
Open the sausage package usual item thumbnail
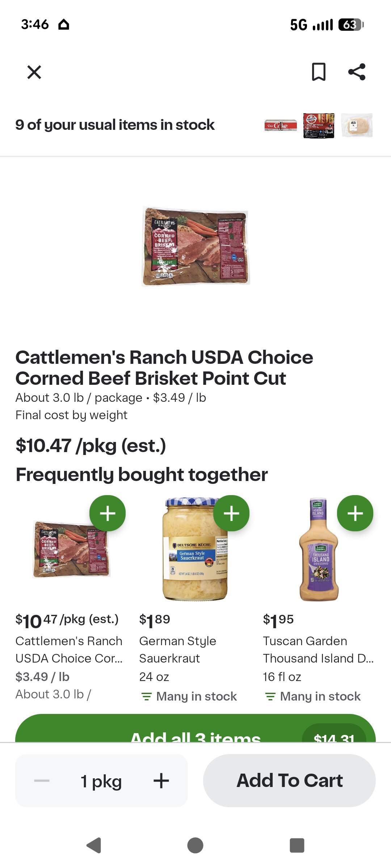coord(319,125)
